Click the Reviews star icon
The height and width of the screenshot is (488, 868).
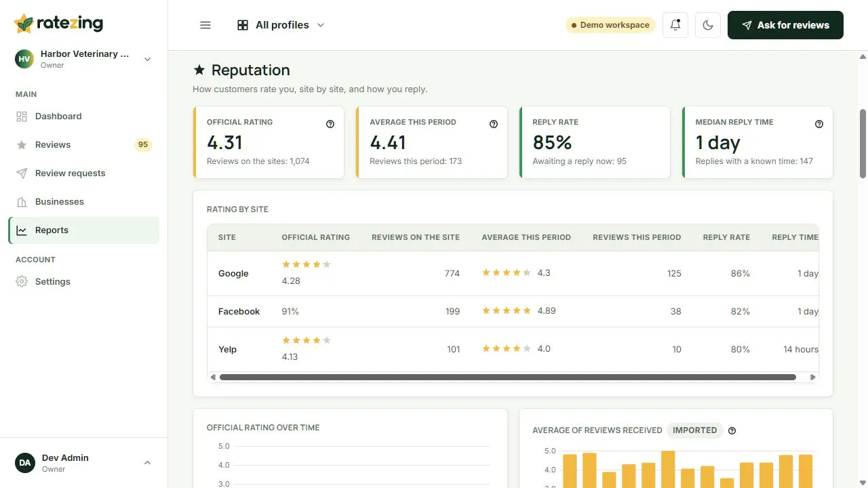point(22,145)
